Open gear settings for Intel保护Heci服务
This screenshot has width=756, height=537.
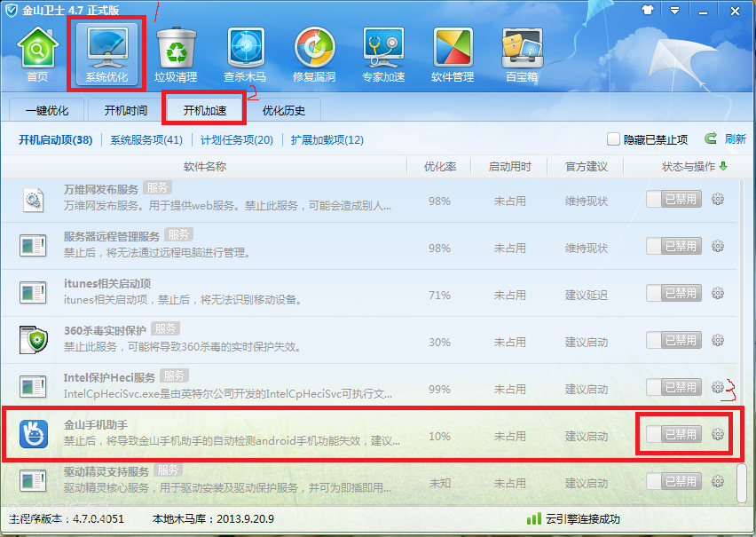pos(718,387)
